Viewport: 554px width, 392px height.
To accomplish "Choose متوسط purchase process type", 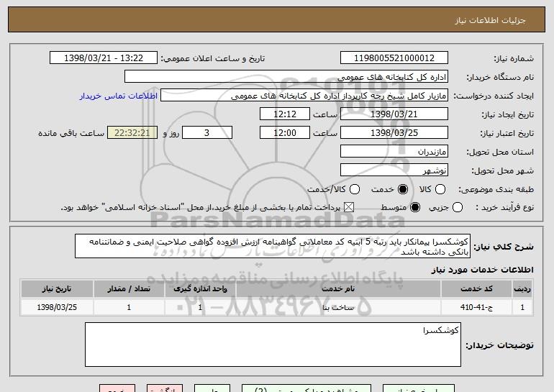I will pyautogui.click(x=415, y=208).
